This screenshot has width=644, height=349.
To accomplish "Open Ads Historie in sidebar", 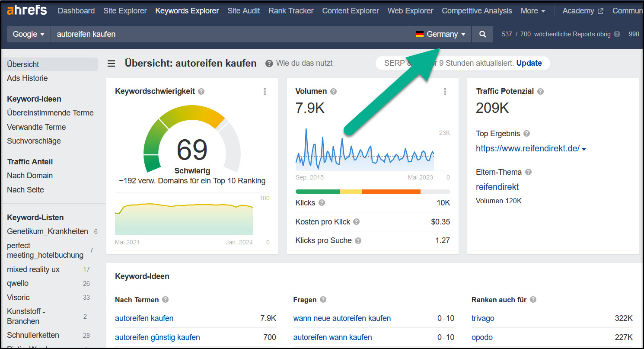I will tap(27, 78).
